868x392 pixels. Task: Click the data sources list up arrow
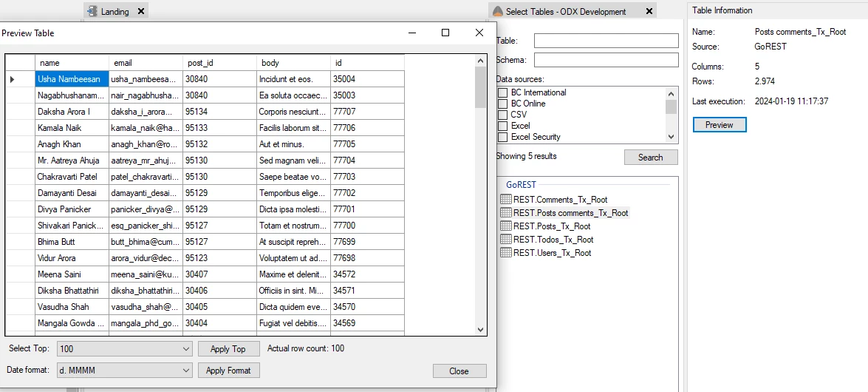[671, 93]
